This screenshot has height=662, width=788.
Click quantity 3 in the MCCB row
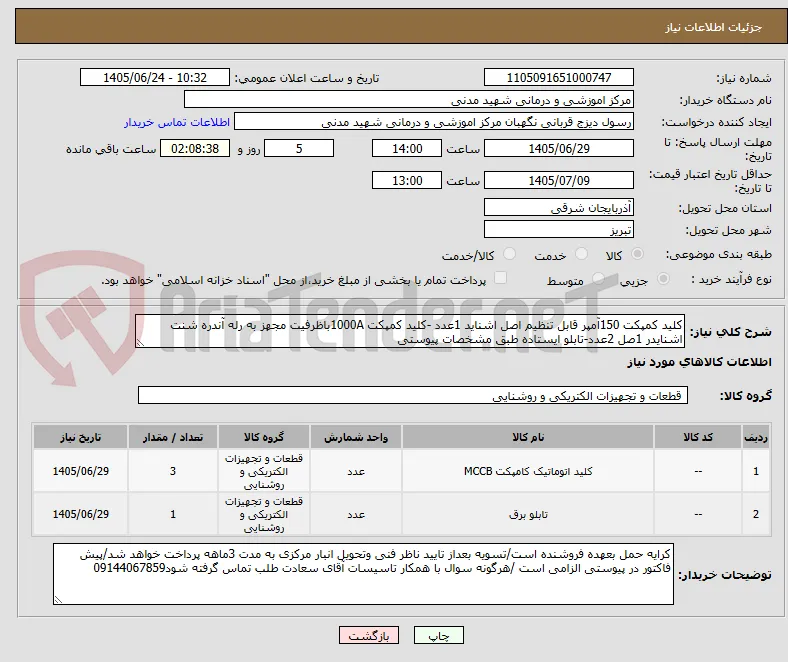[173, 471]
